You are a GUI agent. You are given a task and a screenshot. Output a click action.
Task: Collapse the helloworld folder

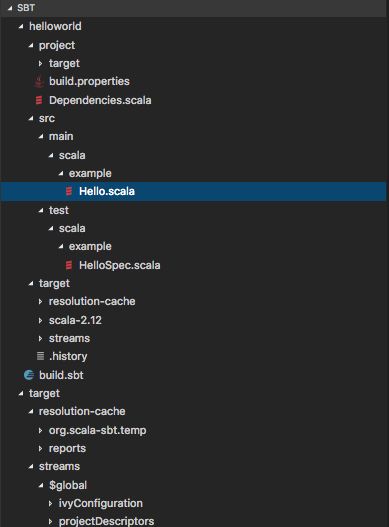[21, 26]
